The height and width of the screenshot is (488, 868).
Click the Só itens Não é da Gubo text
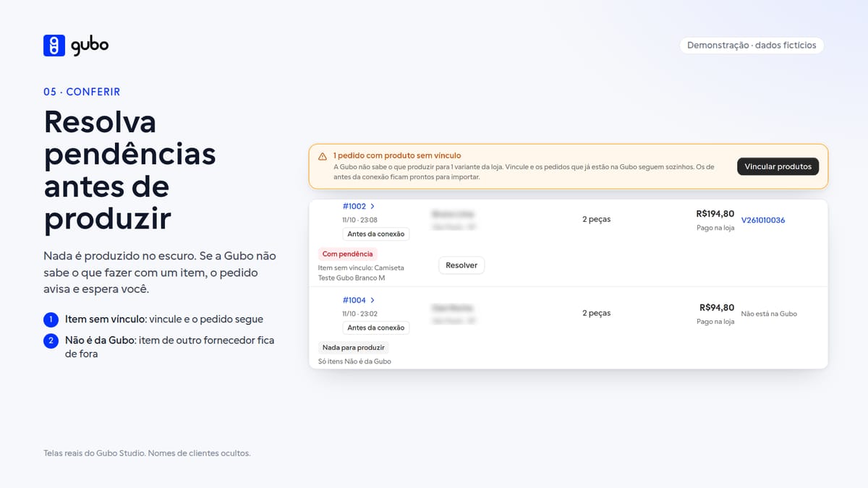coord(354,361)
